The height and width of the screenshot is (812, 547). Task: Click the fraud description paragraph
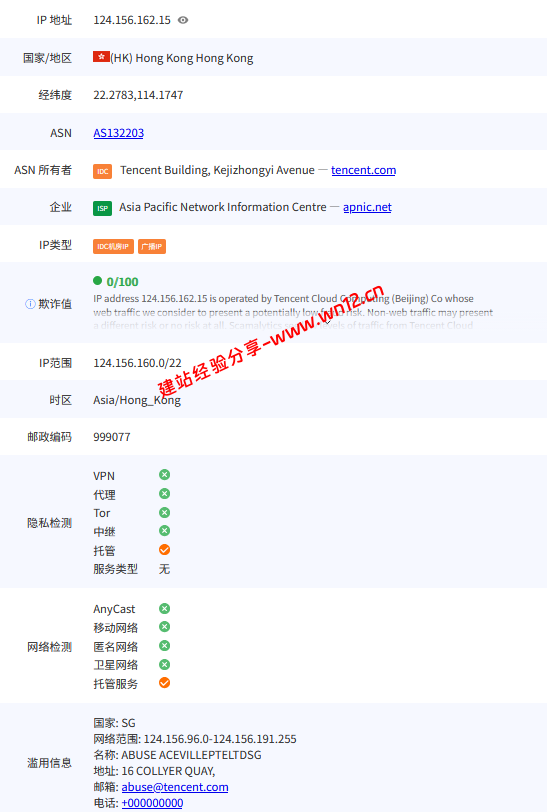(293, 312)
